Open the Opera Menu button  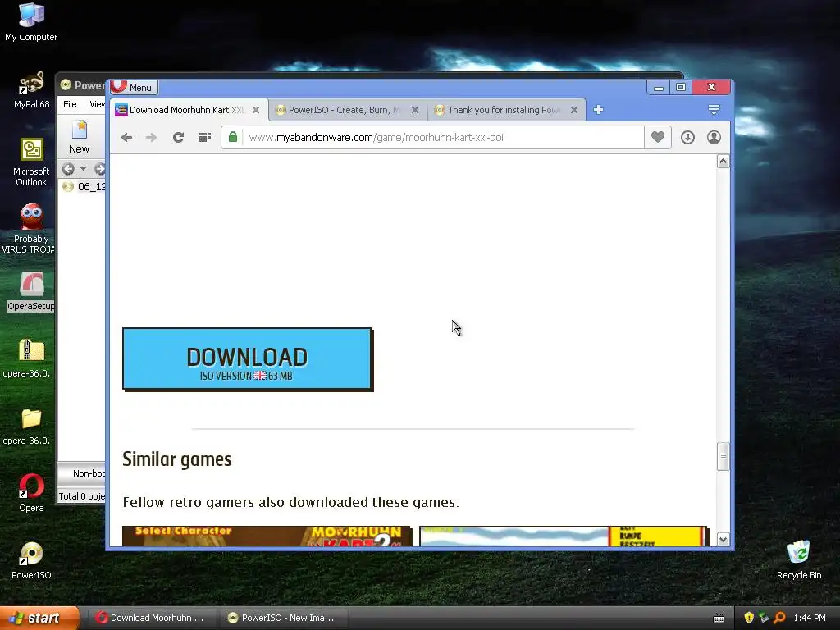[x=134, y=87]
